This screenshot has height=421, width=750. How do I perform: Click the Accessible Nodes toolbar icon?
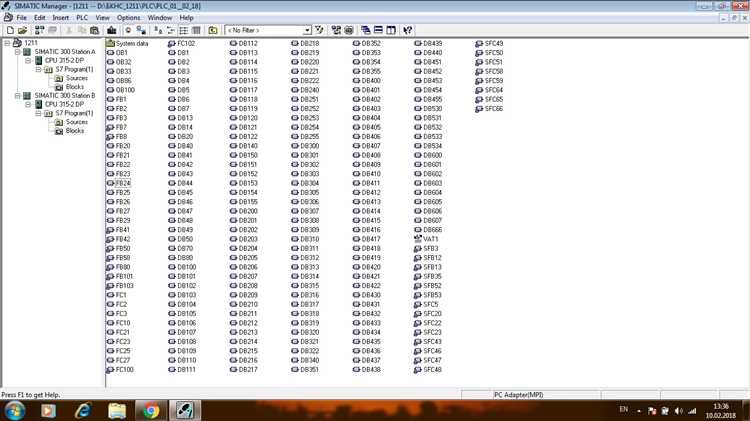click(40, 30)
